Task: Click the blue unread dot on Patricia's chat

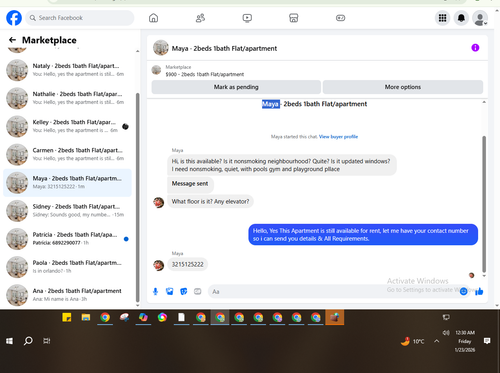Action: tap(126, 239)
